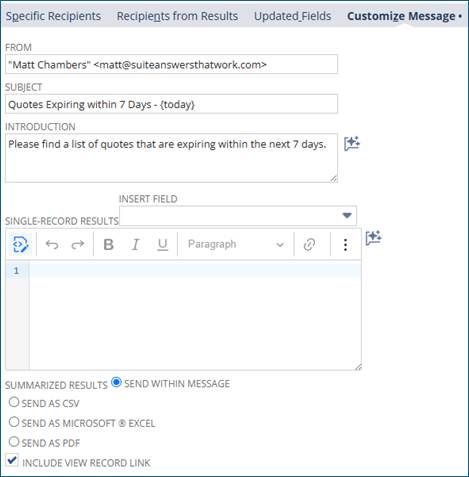
Task: Uncheck Include View Record Link checkbox
Action: coord(12,461)
